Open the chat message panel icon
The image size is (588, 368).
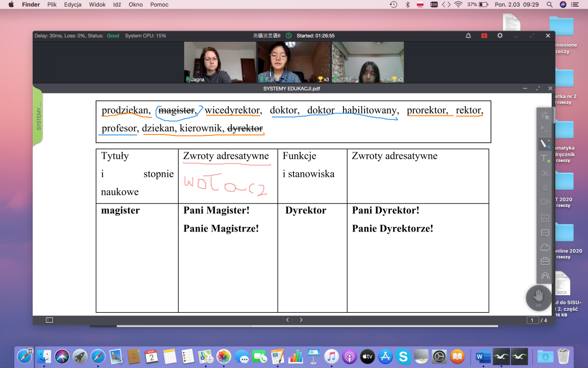tap(545, 233)
